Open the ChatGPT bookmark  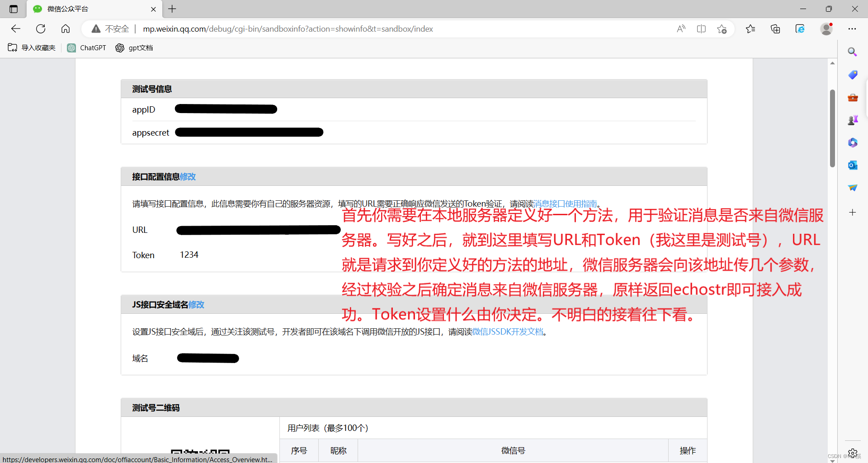coord(86,48)
